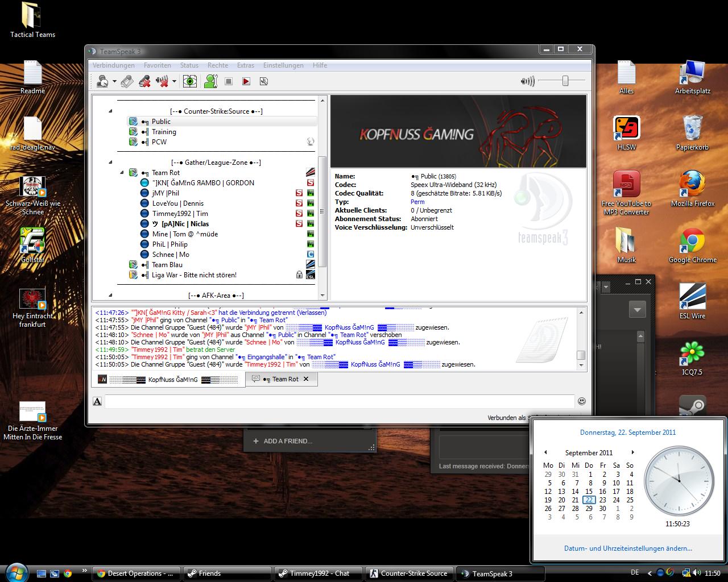Mute the microphone in TeamSpeak toolbar
The image size is (728, 582).
(x=145, y=81)
